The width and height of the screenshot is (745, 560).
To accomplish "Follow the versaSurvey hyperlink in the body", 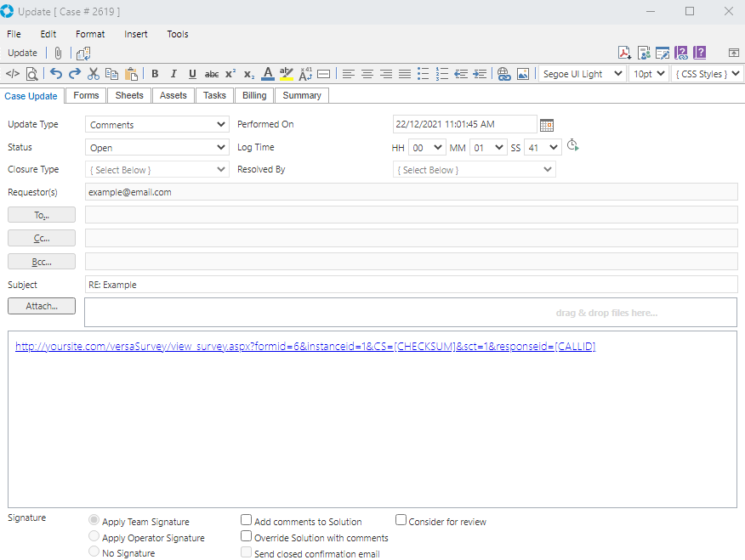I will [305, 346].
